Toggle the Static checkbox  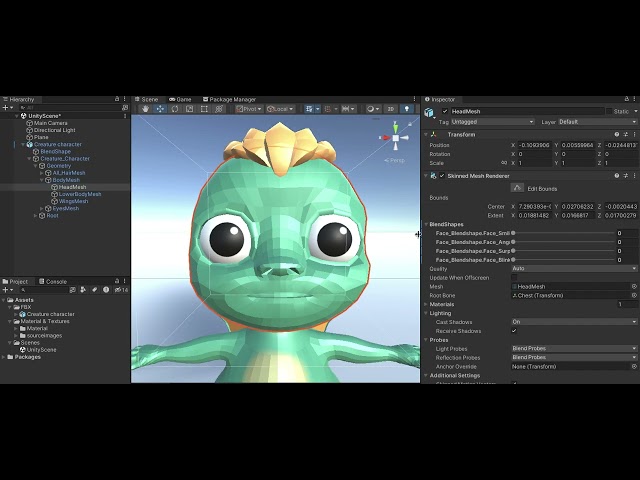pyautogui.click(x=609, y=111)
